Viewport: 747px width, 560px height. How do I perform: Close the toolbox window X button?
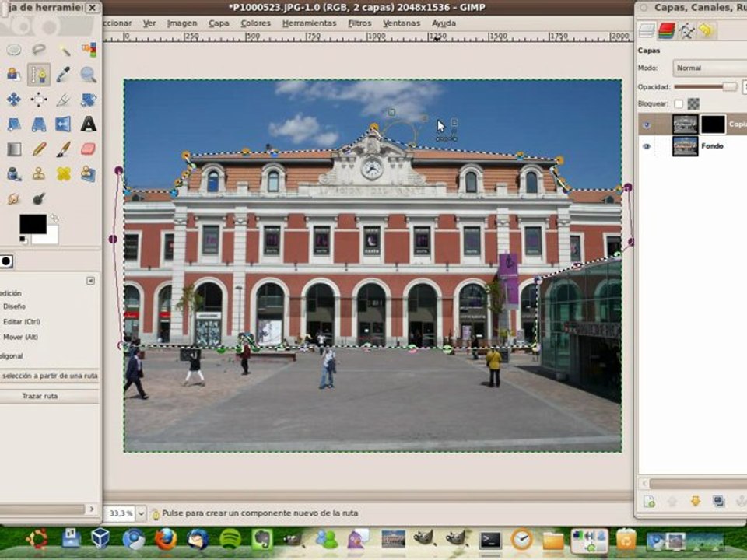(93, 8)
